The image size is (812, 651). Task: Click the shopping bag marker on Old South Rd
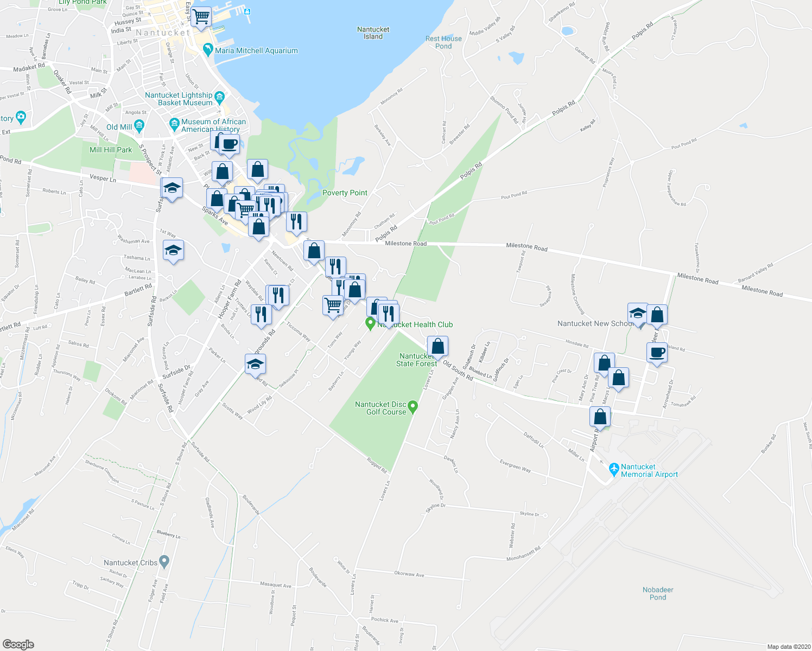point(437,347)
